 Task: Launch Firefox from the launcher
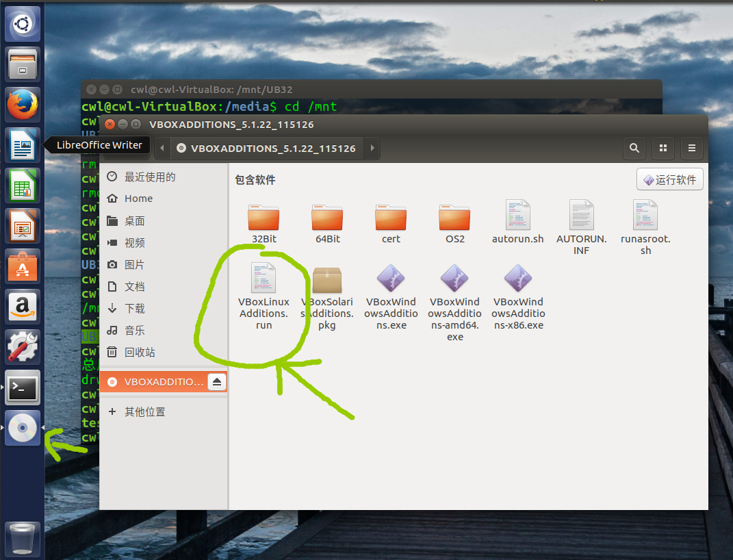tap(23, 105)
